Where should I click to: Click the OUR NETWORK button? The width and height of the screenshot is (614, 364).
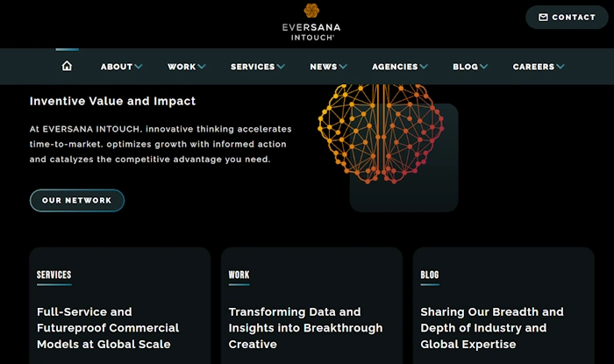[77, 200]
